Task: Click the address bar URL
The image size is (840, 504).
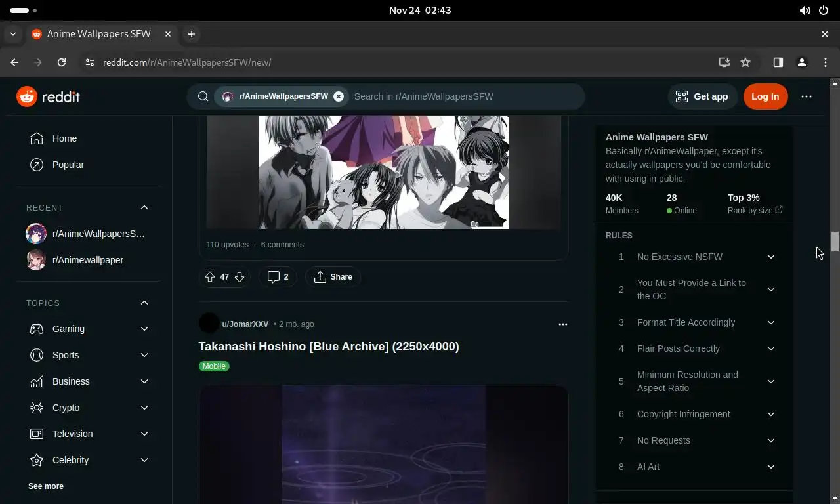Action: [187, 62]
